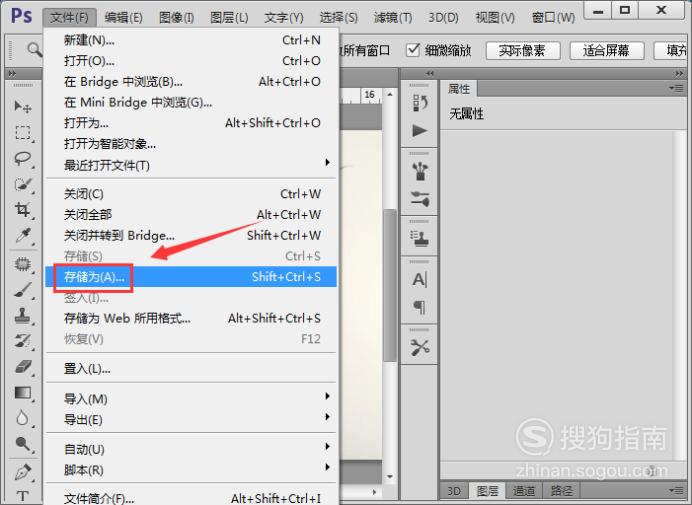Select the Type tool

point(23,496)
